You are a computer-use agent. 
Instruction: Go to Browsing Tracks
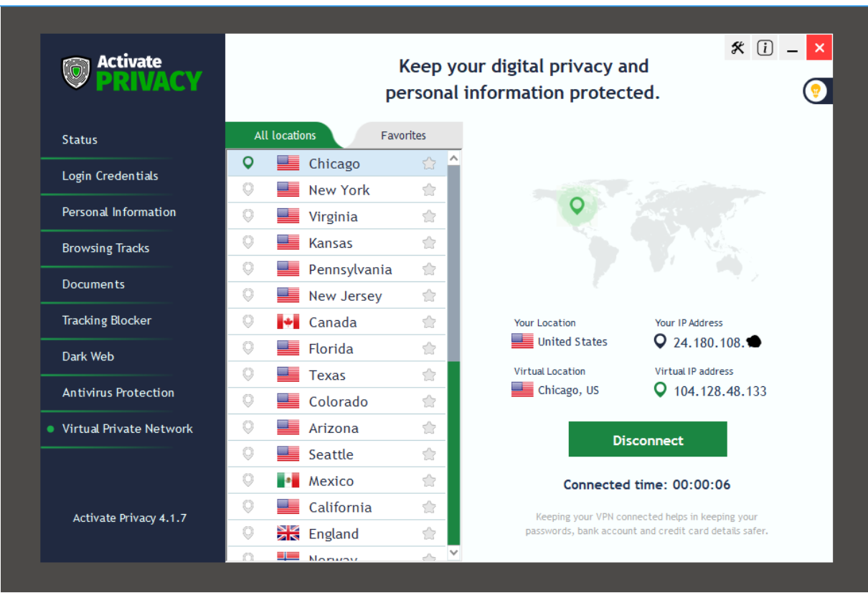click(106, 248)
